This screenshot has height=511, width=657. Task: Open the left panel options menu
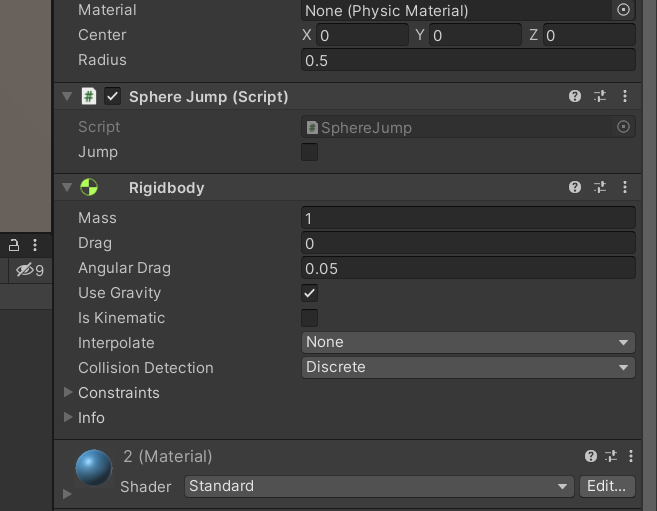pos(35,245)
